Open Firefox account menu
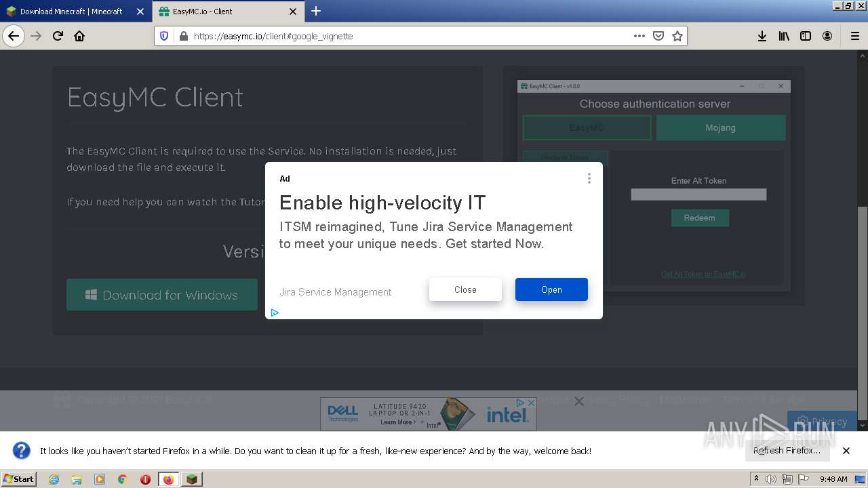 (x=827, y=36)
